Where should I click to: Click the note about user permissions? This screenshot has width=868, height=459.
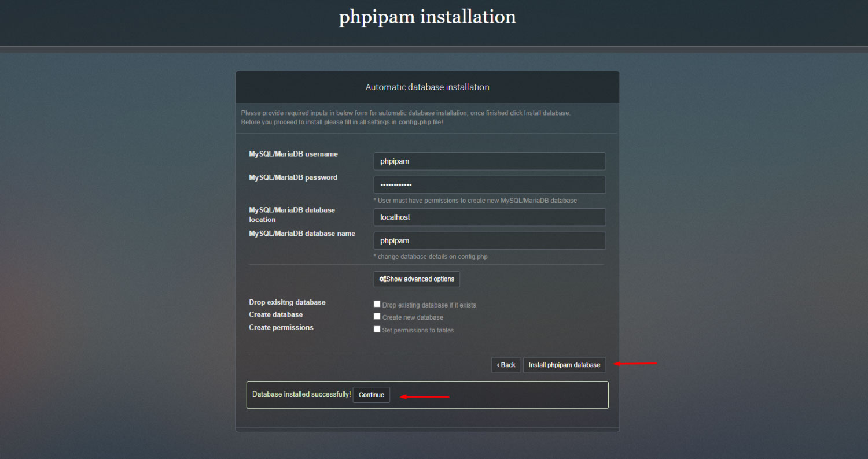click(475, 201)
